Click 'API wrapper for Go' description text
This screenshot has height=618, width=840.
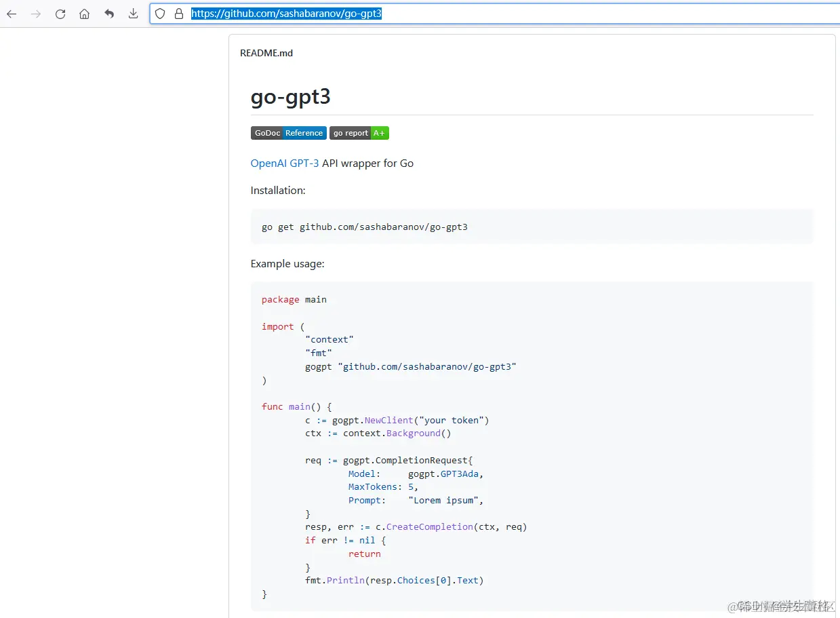coord(368,163)
